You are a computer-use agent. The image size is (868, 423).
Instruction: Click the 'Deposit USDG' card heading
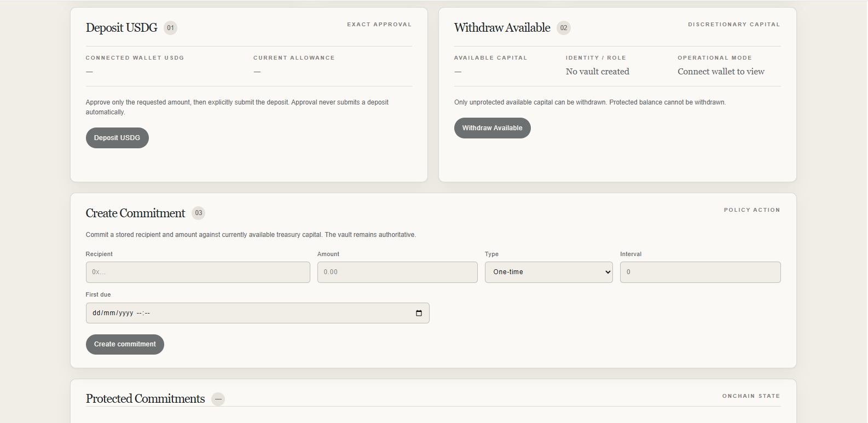(x=121, y=28)
